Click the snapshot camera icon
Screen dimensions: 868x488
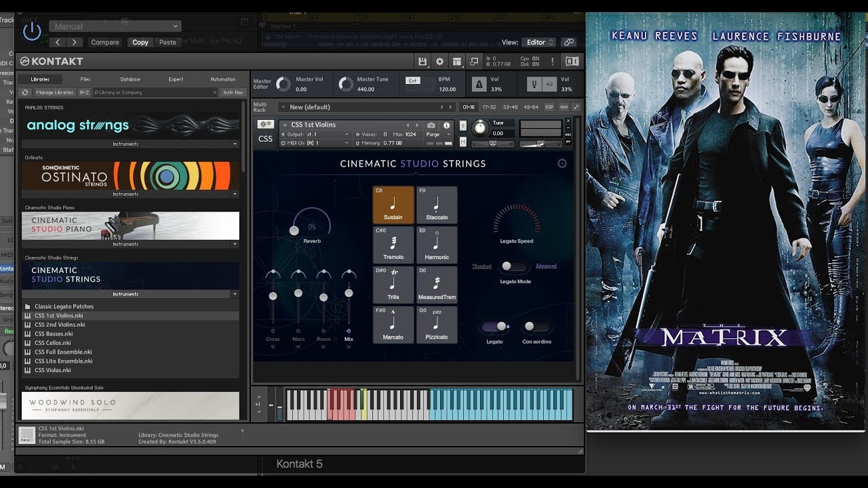[x=431, y=125]
